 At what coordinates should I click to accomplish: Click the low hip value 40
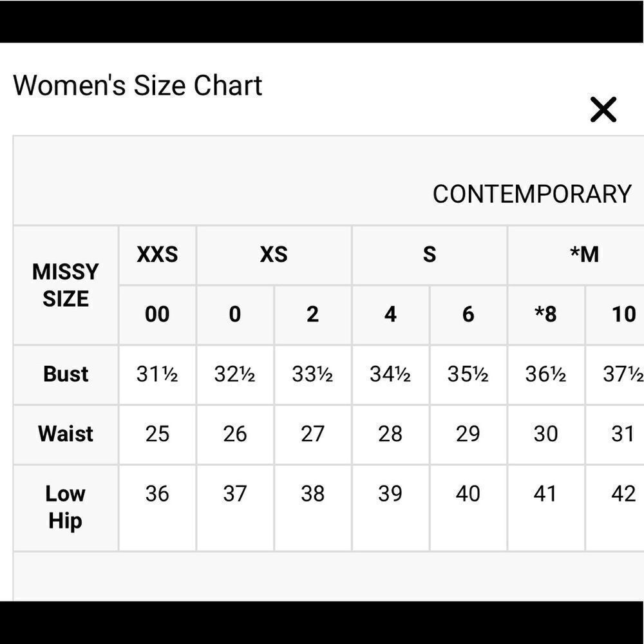468,494
